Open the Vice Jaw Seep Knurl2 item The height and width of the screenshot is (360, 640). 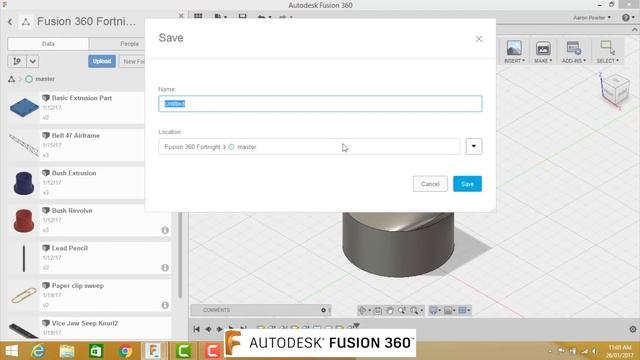(x=89, y=329)
